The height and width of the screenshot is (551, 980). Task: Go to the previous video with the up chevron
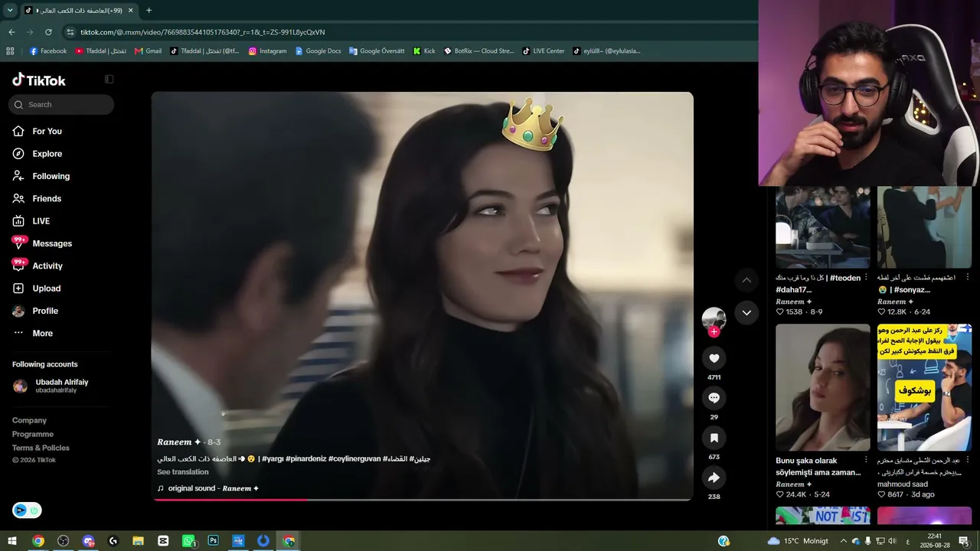(746, 280)
